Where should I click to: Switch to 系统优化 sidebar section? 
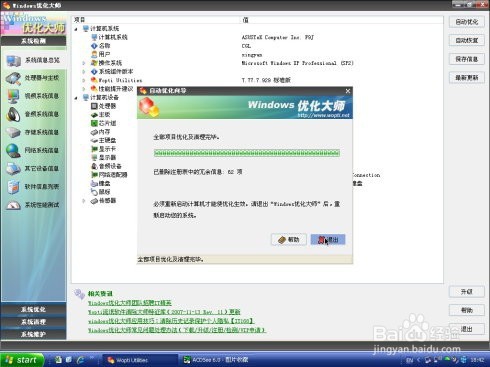point(33,310)
